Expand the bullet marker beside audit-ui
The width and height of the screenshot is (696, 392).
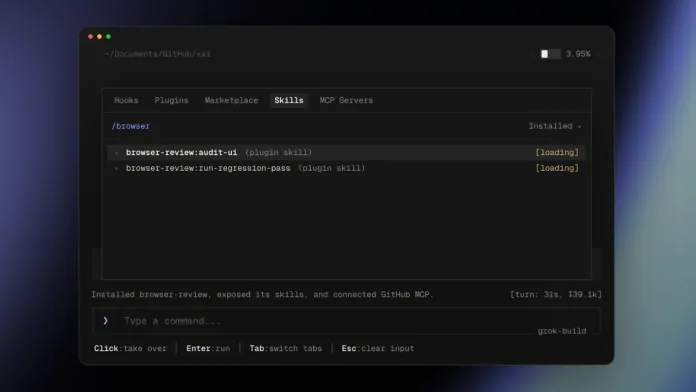click(x=116, y=153)
